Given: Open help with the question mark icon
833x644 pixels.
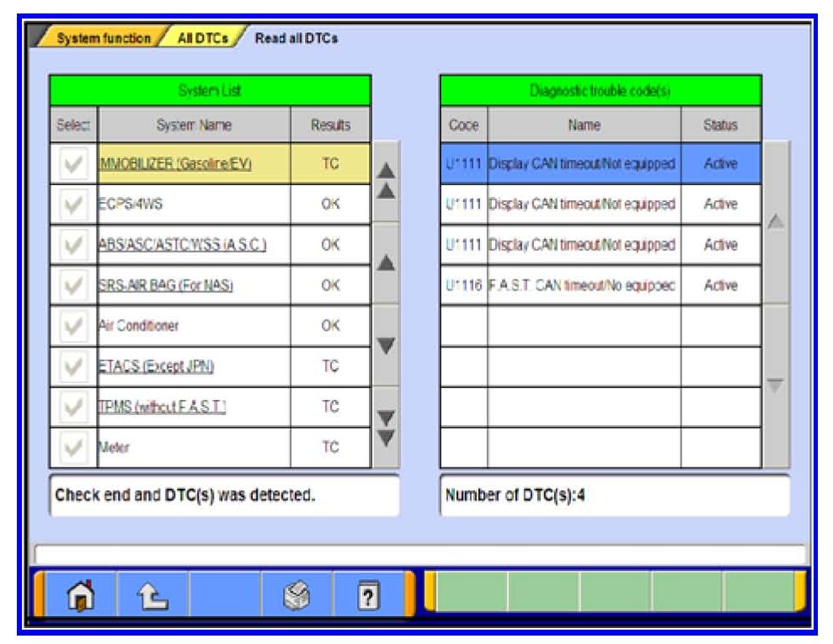Looking at the screenshot, I should click(369, 595).
